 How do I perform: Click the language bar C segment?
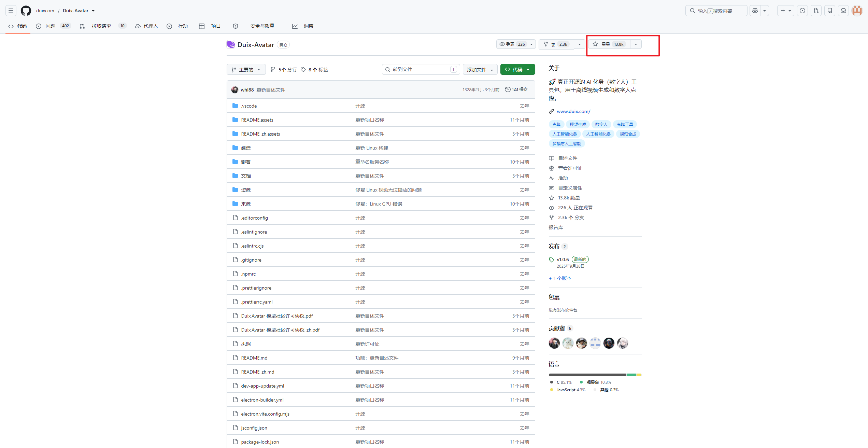click(587, 375)
